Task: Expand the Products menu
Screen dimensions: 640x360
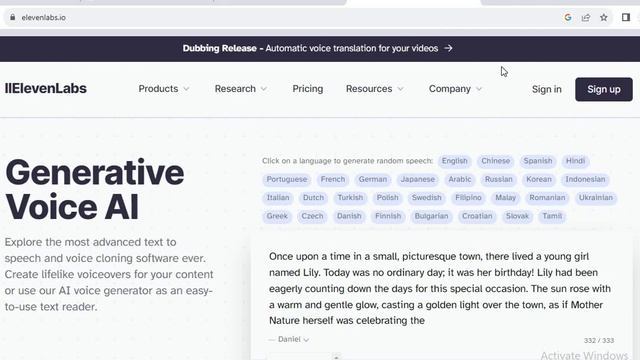Action: click(164, 89)
